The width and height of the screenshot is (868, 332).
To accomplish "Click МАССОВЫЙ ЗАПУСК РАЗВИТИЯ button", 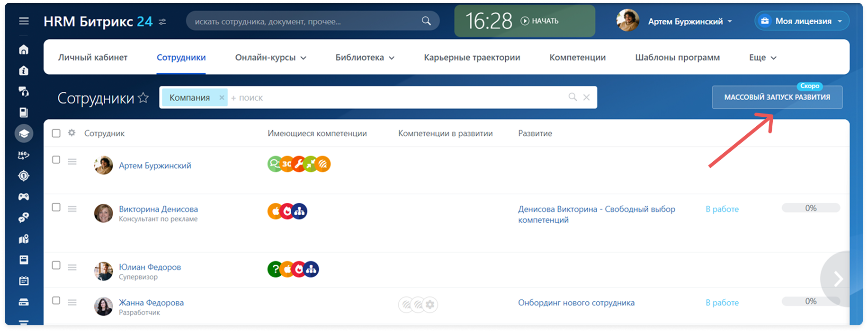I will click(x=777, y=97).
